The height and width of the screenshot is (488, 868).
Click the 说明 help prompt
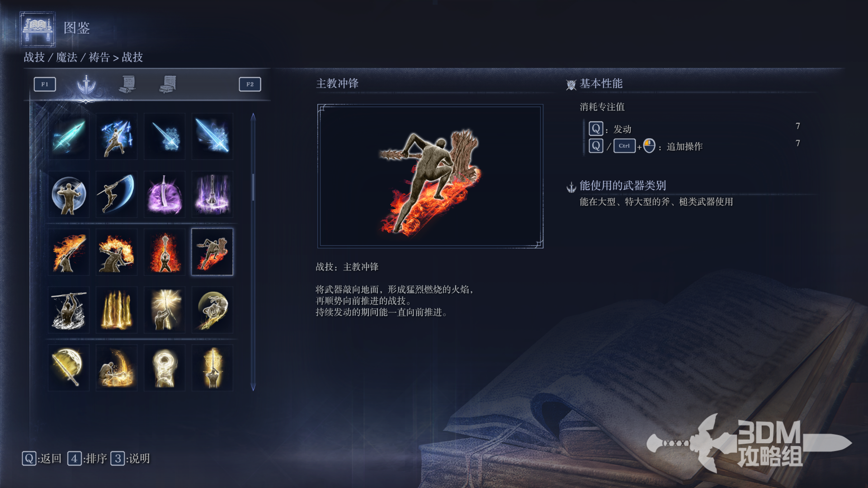[x=130, y=459]
